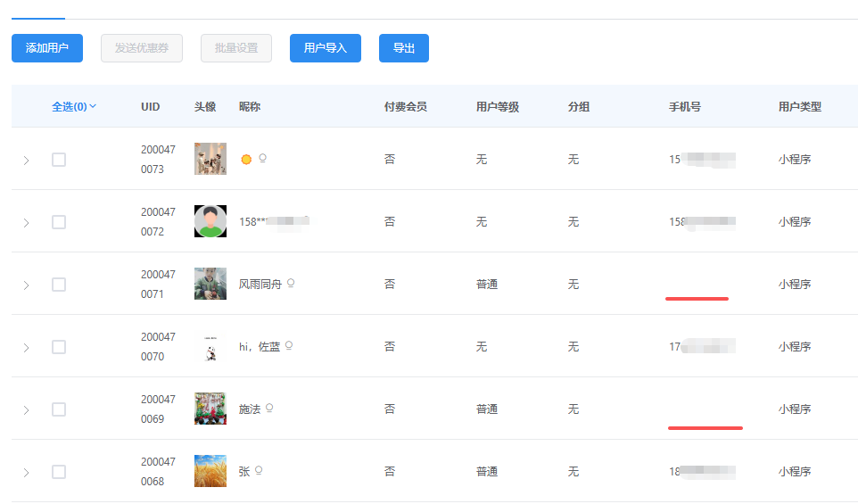
Task: Open the default gray avatar of user 2000470072
Action: pos(210,221)
